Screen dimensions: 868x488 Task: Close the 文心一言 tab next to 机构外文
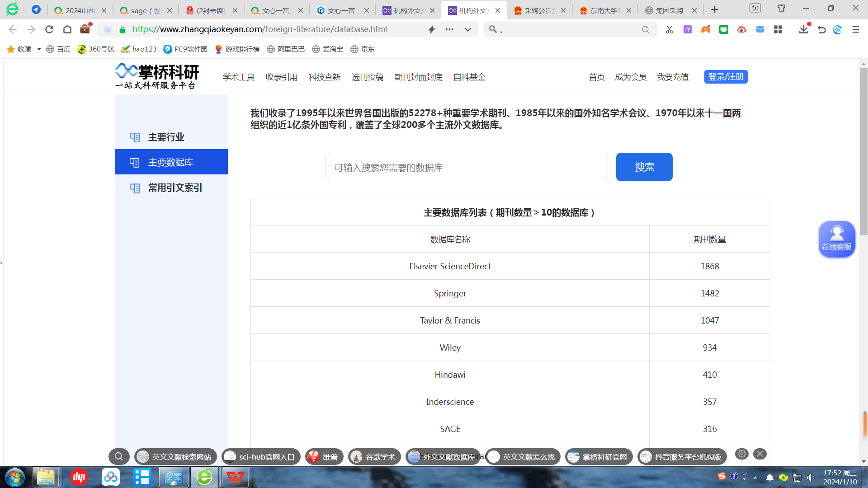(367, 10)
